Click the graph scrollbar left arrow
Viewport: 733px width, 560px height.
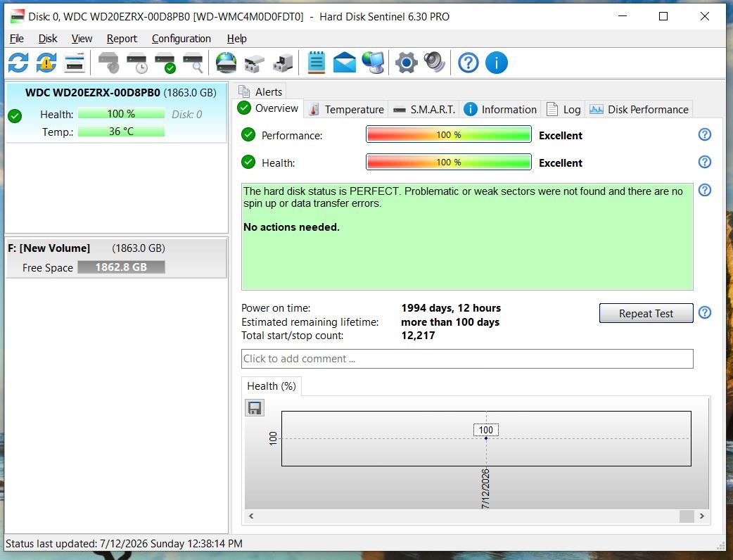tap(252, 516)
